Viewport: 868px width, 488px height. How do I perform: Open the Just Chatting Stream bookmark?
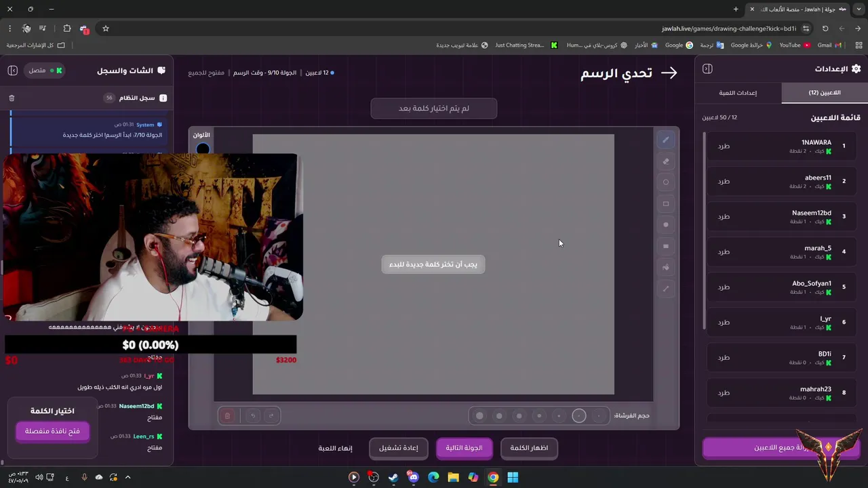coord(526,45)
